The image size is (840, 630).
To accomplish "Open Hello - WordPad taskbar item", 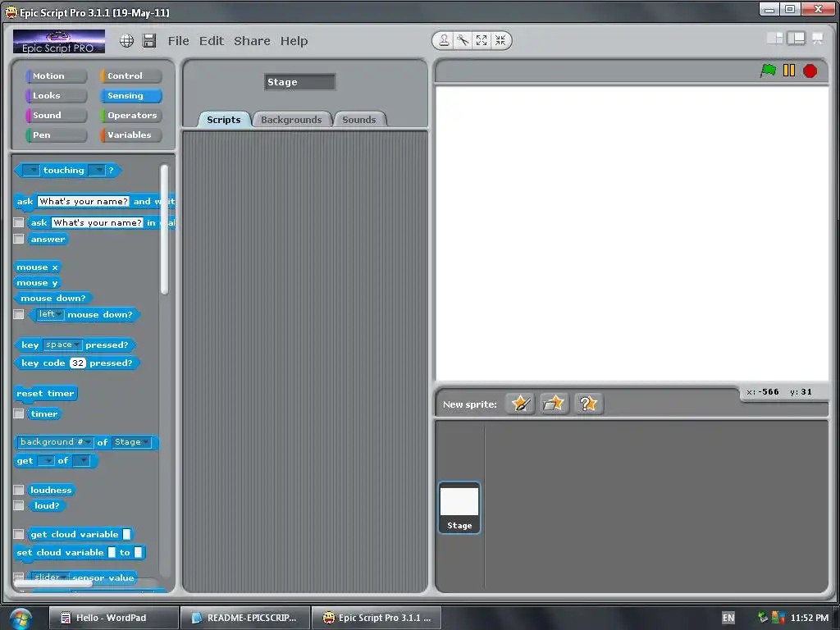I will tap(113, 618).
